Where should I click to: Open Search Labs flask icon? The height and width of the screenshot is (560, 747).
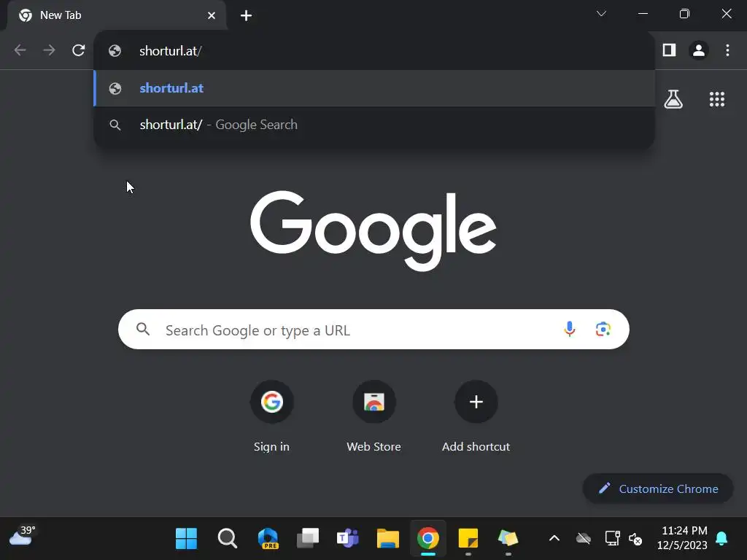(x=673, y=99)
